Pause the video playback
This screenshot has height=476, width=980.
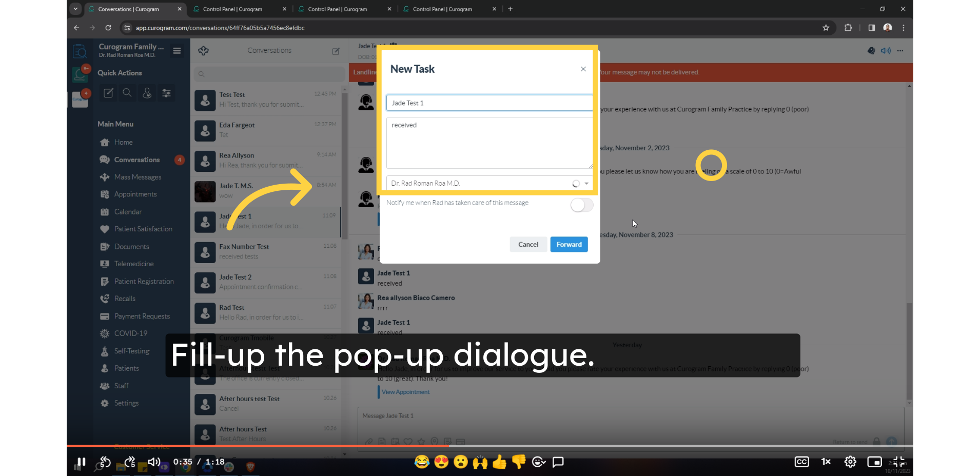81,462
